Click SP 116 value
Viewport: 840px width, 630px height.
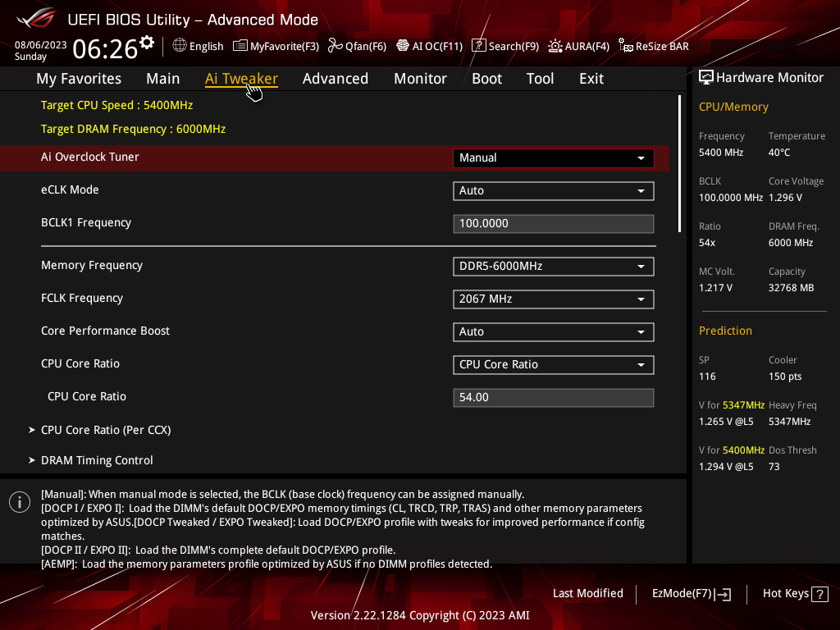coord(707,377)
